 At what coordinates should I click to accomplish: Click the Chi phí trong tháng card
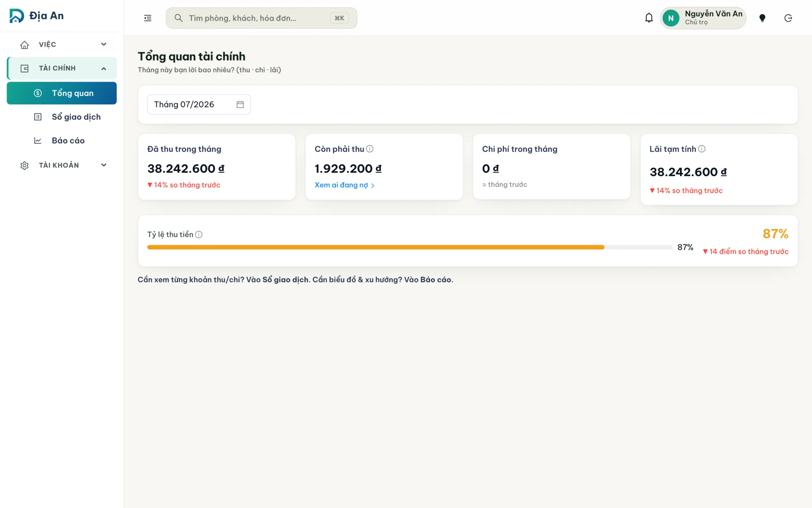tap(552, 167)
